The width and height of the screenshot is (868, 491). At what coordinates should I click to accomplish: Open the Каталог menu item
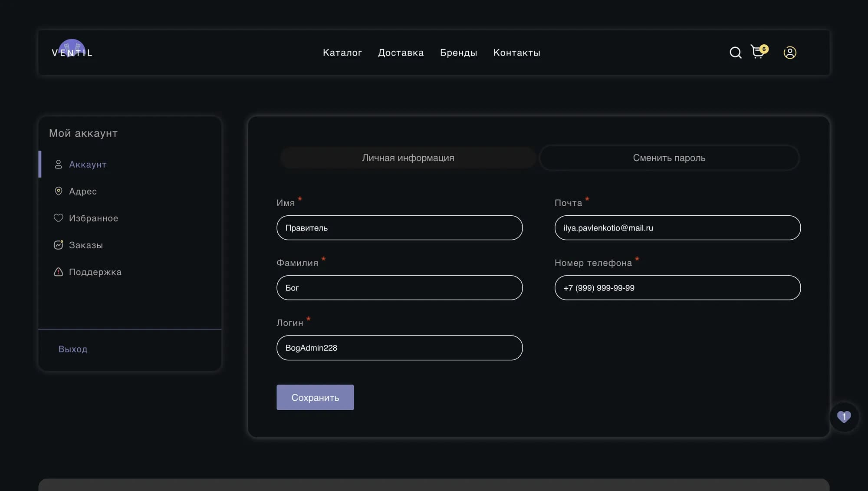click(x=342, y=53)
